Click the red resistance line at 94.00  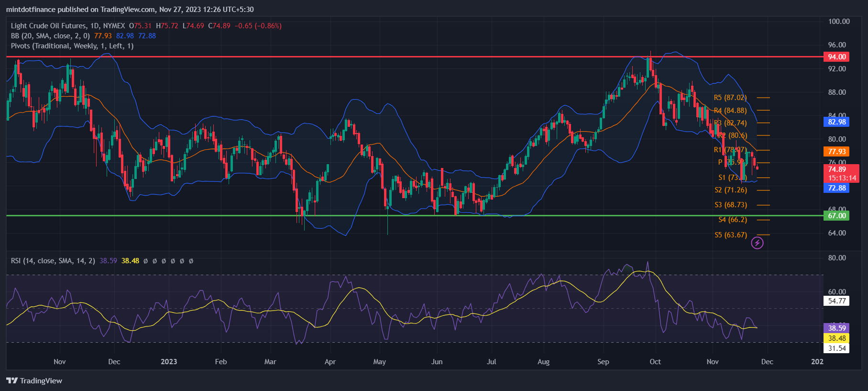[x=414, y=56]
